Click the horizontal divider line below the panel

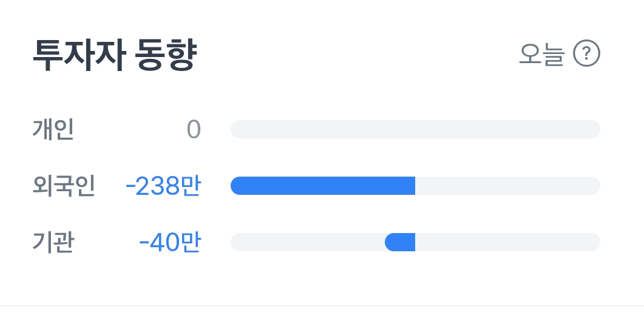[322, 305]
